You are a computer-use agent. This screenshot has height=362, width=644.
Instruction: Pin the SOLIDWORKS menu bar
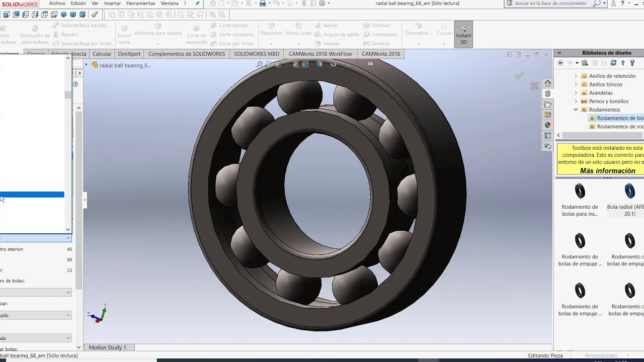pyautogui.click(x=197, y=4)
